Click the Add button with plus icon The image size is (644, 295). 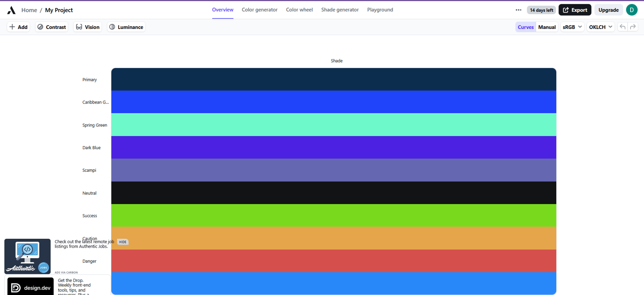tap(18, 27)
